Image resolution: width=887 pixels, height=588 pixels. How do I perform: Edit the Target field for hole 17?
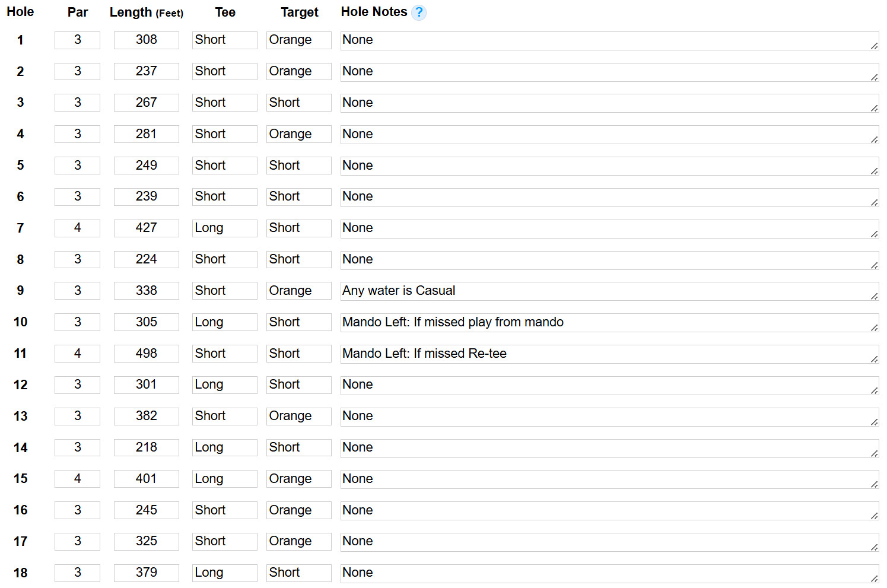point(299,542)
